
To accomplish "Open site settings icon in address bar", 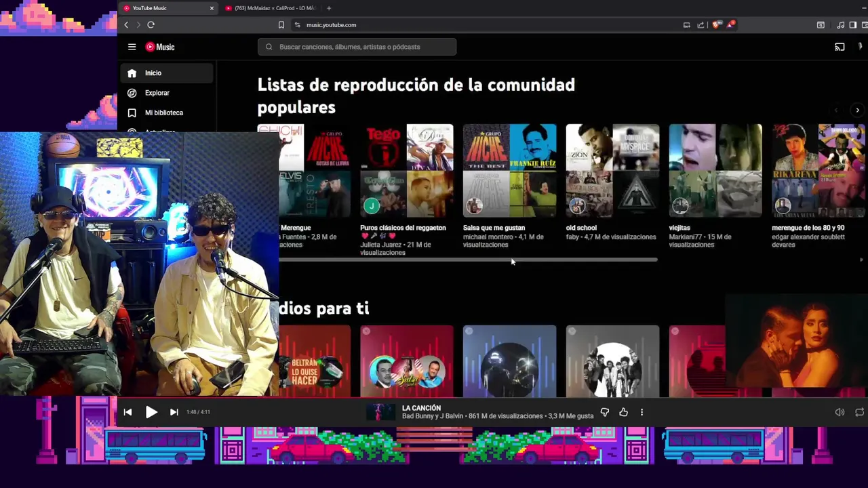I will click(x=297, y=25).
